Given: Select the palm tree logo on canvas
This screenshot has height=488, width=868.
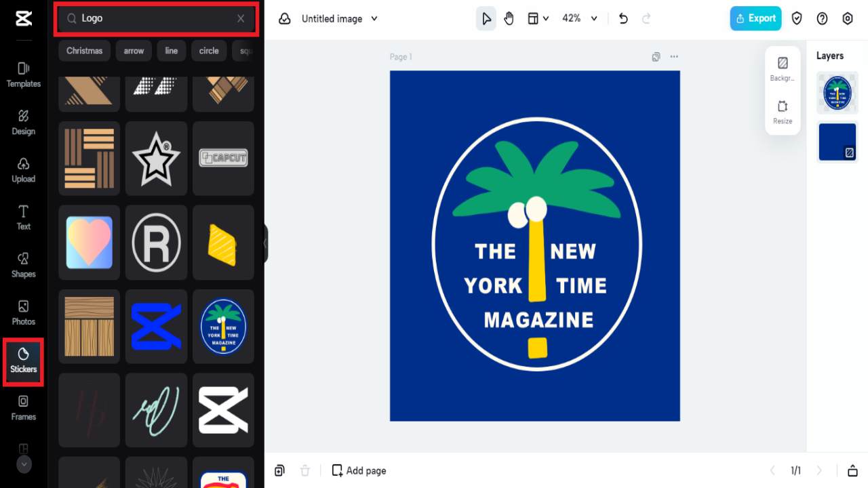Looking at the screenshot, I should [537, 244].
